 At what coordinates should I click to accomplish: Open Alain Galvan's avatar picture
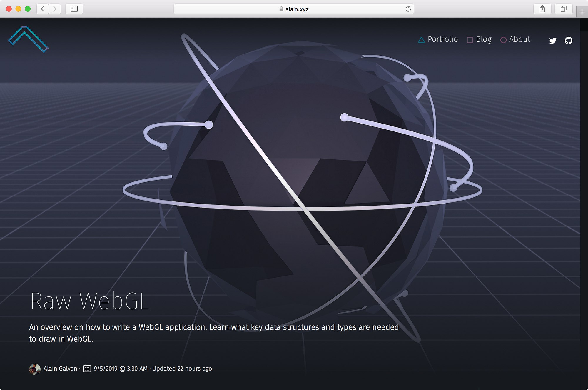click(35, 369)
